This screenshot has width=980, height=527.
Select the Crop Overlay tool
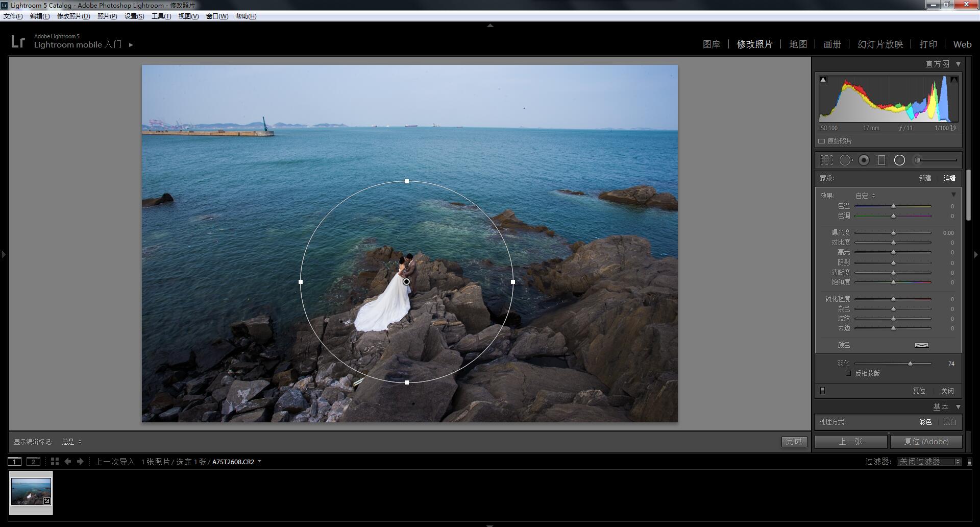click(826, 160)
